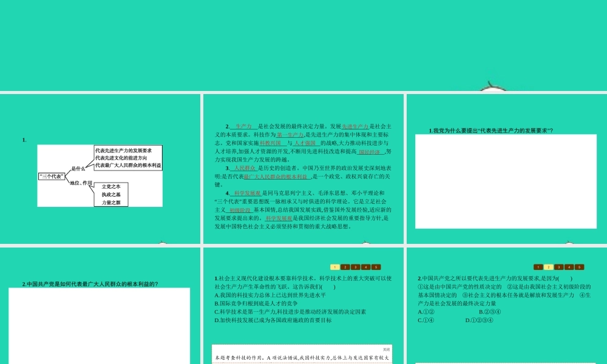607x364 pixels.
Task: Click question button 3 on the science-technology quiz slide
Action: point(355,267)
